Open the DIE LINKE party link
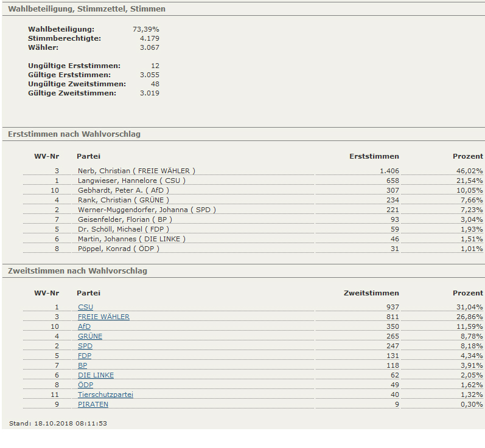The image size is (485, 448). pos(96,375)
